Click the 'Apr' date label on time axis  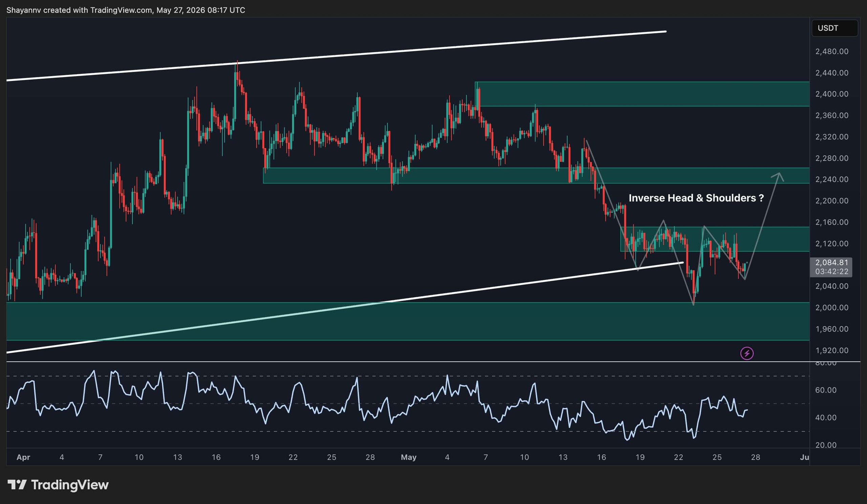tap(23, 457)
